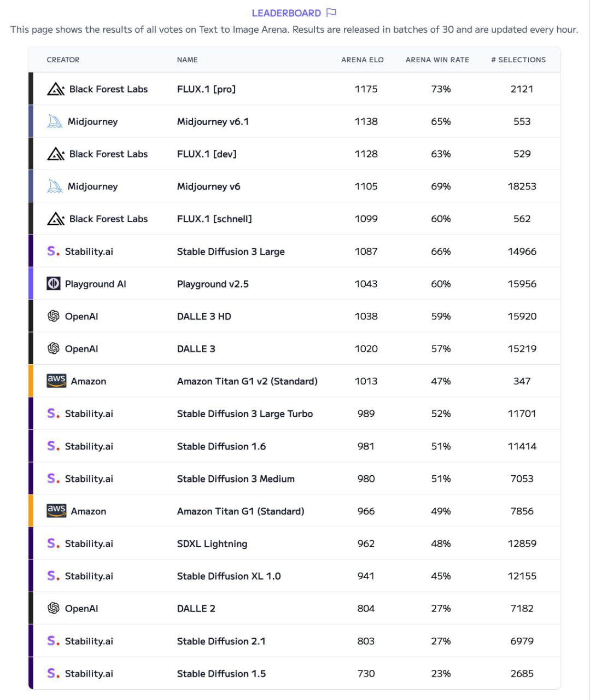
Task: Open the Stable Diffusion 3 Large Turbo entry
Action: coord(244,414)
